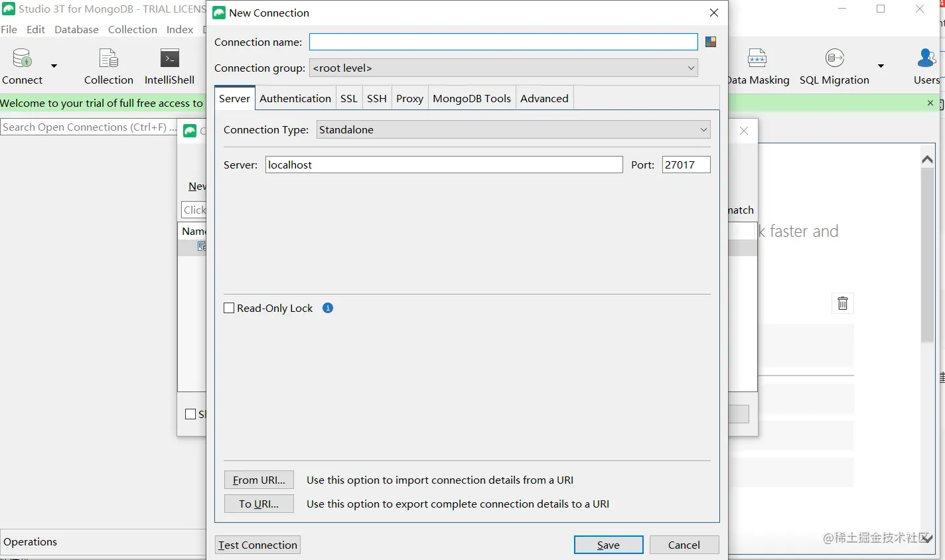Viewport: 945px width, 560px height.
Task: Click the From URI... button
Action: [259, 480]
